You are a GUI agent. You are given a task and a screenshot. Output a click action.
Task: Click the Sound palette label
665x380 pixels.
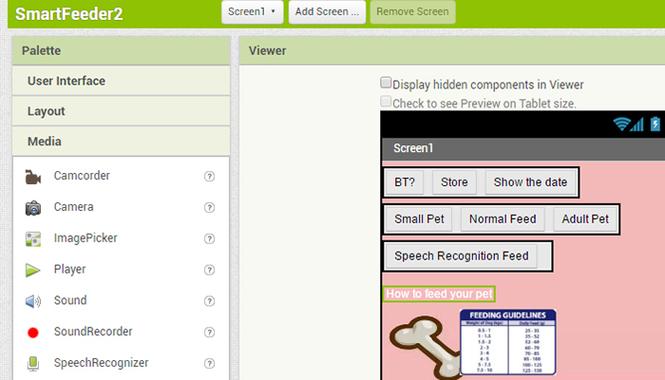pyautogui.click(x=70, y=300)
